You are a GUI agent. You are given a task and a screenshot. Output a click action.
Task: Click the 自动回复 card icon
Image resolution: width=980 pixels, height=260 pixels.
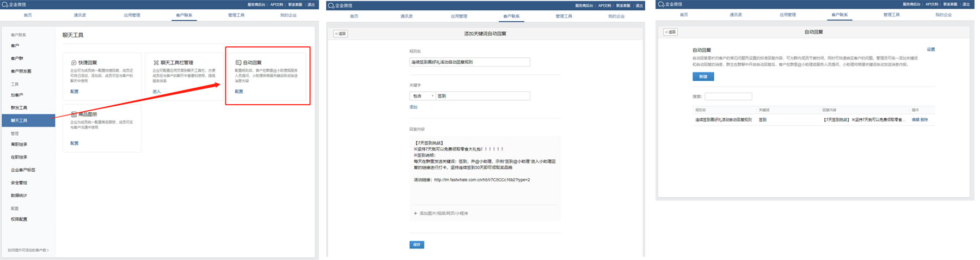tap(238, 63)
